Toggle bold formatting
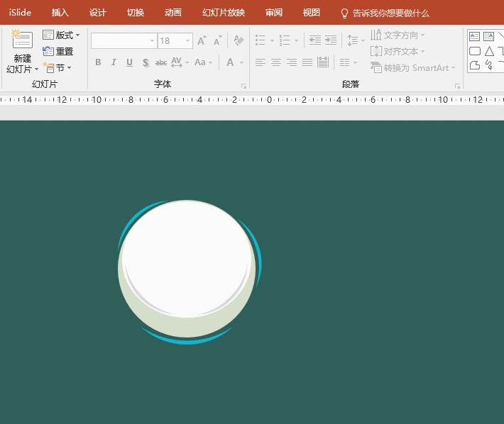Image resolution: width=504 pixels, height=424 pixels. (98, 62)
